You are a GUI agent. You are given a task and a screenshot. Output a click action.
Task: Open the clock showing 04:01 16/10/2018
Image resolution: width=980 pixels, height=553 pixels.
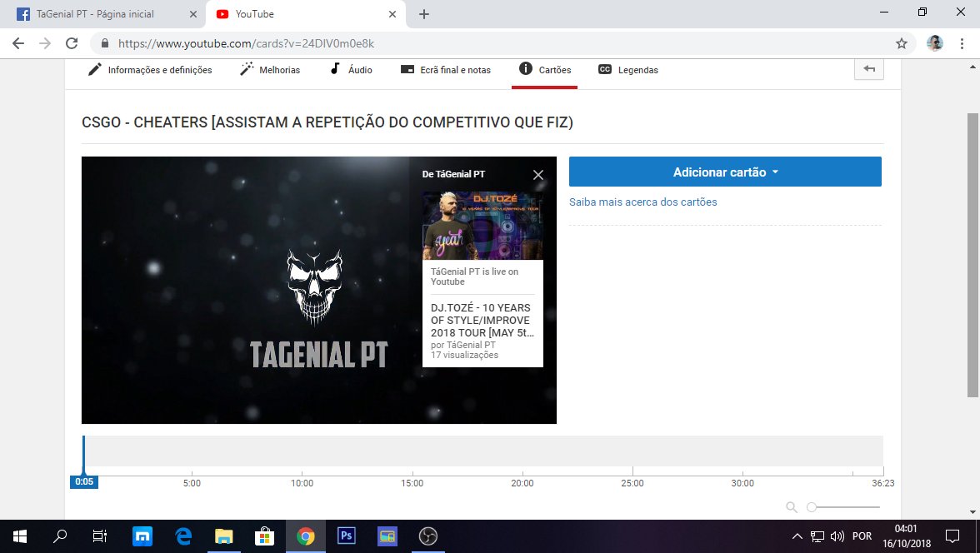point(907,536)
